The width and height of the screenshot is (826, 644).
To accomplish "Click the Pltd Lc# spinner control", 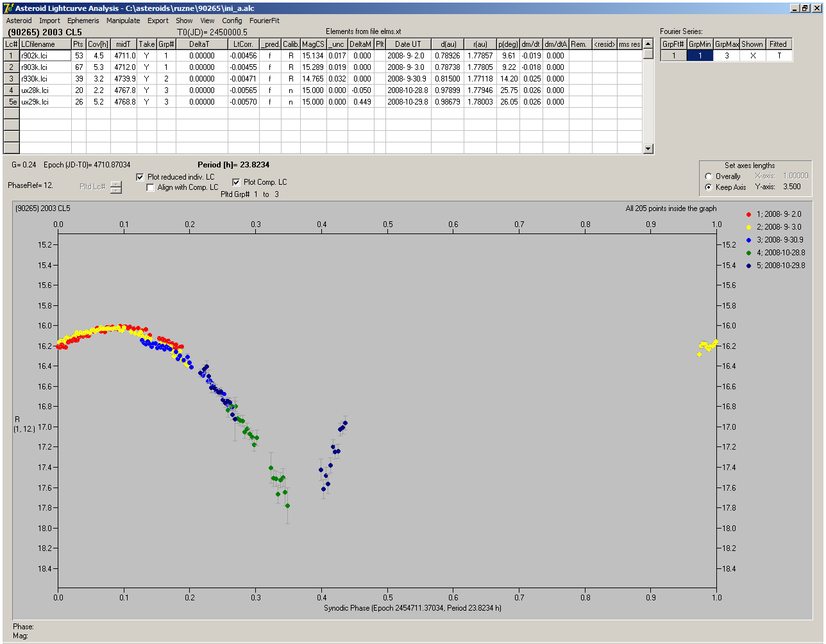I will (115, 187).
